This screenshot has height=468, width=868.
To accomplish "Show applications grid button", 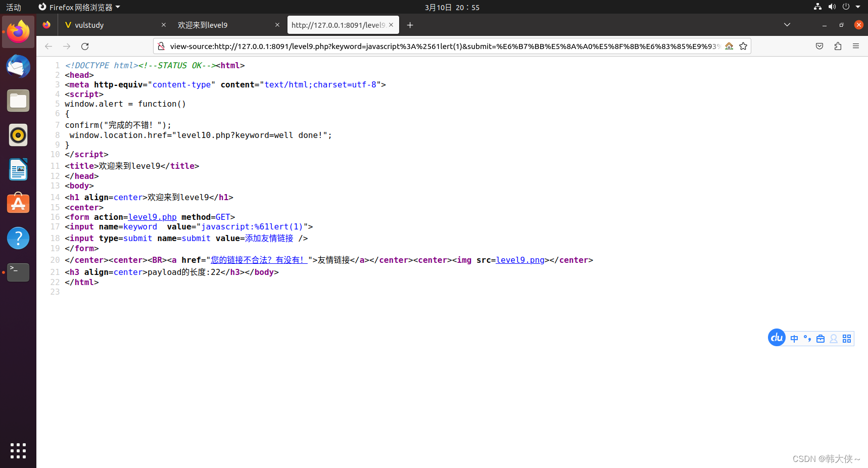I will [x=18, y=450].
